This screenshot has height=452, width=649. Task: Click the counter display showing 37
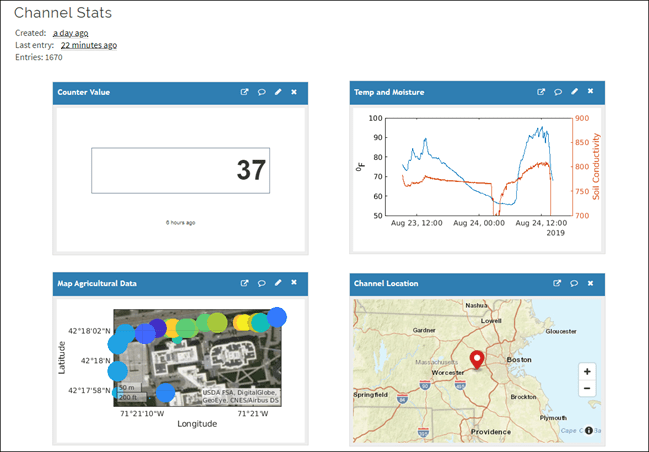click(x=180, y=171)
